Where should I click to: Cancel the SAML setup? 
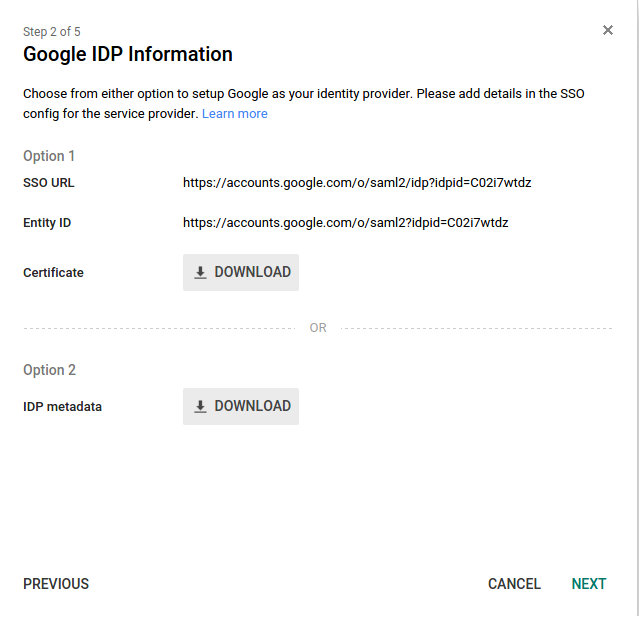tap(514, 584)
